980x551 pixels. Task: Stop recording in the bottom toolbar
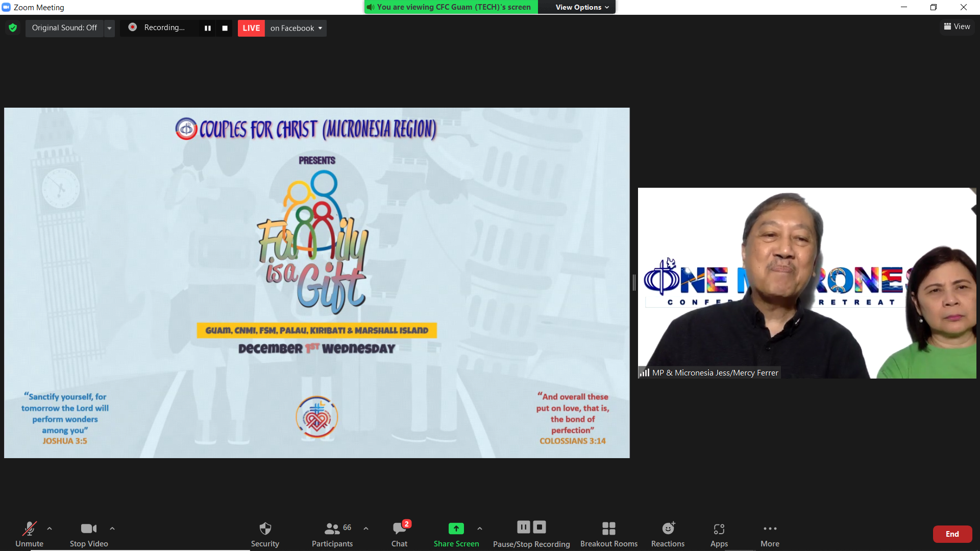pyautogui.click(x=540, y=527)
